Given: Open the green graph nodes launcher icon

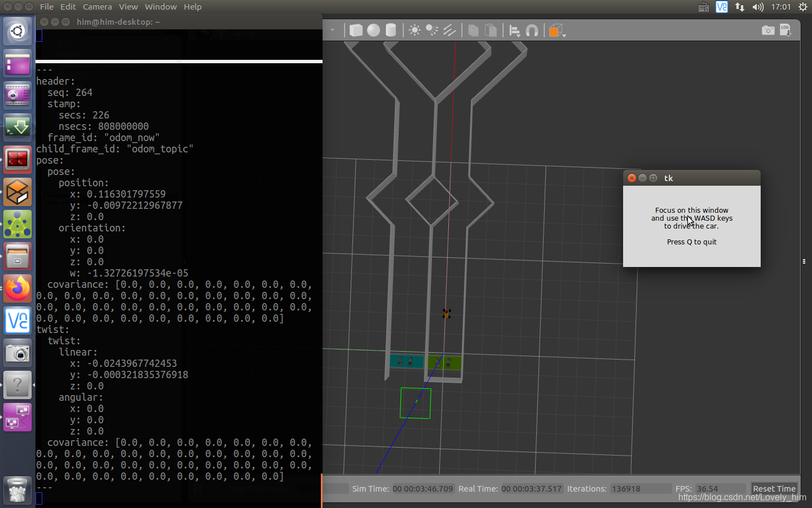Looking at the screenshot, I should (17, 224).
